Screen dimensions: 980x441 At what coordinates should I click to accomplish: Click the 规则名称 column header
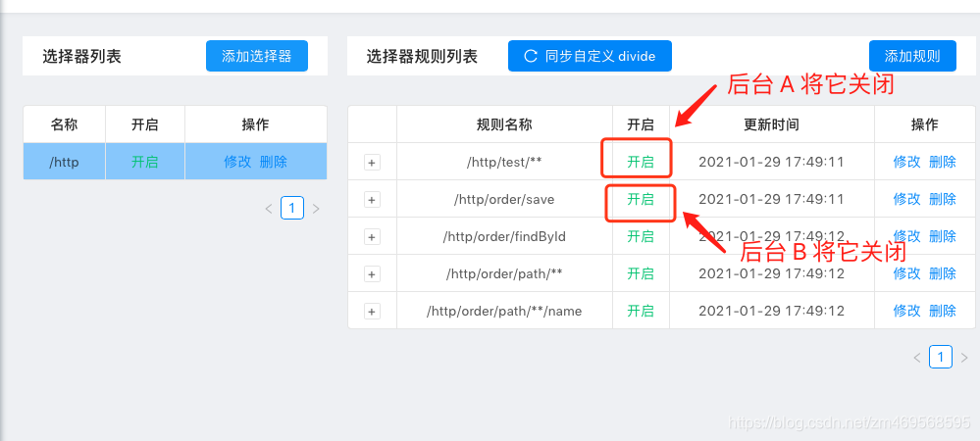pyautogui.click(x=504, y=124)
